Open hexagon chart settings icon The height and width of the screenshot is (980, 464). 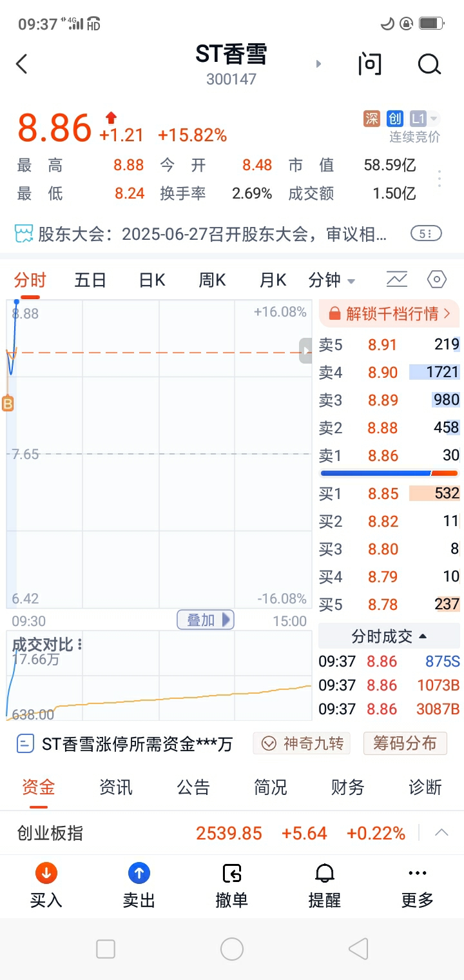[x=437, y=279]
